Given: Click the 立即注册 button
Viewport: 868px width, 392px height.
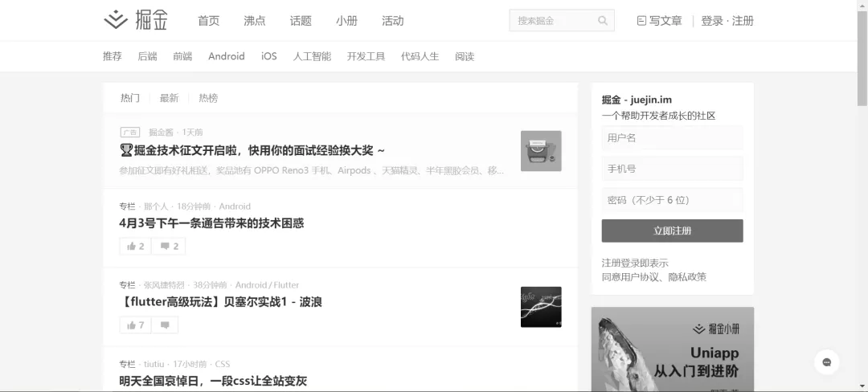Looking at the screenshot, I should pos(672,231).
